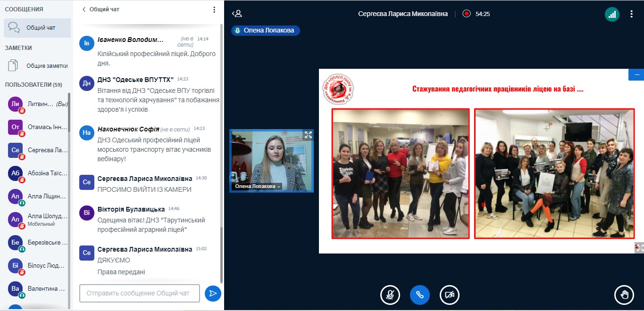Click the send message arrow button
The height and width of the screenshot is (311, 644).
[213, 293]
